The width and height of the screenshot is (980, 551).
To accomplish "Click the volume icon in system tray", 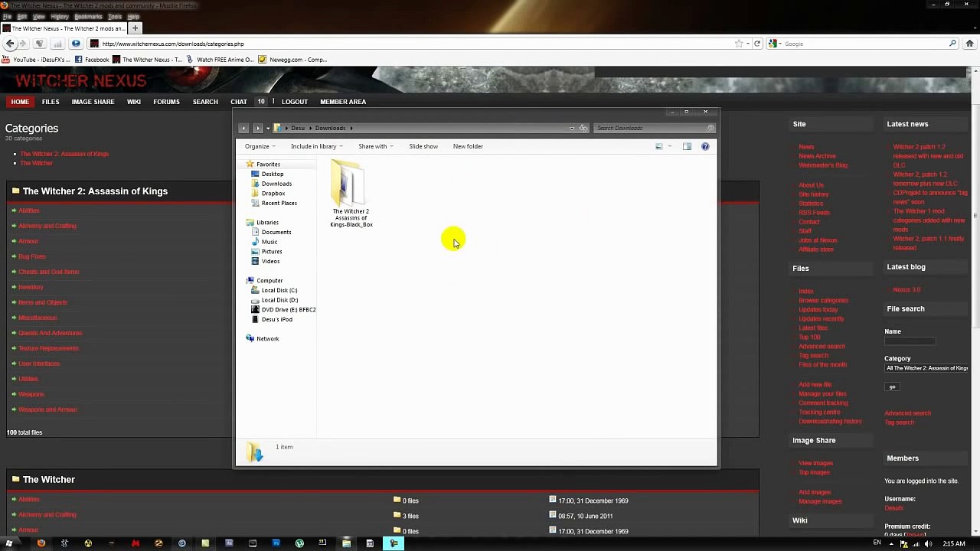I will tap(928, 543).
